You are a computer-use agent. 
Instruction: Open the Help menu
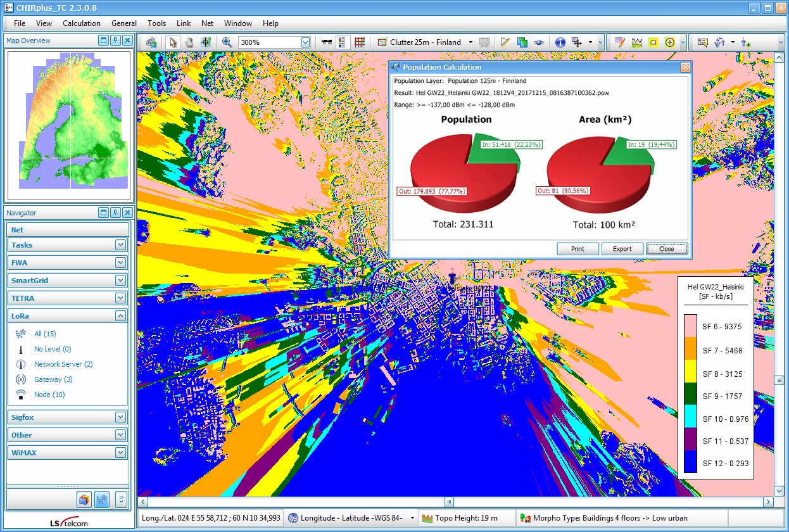coord(270,23)
